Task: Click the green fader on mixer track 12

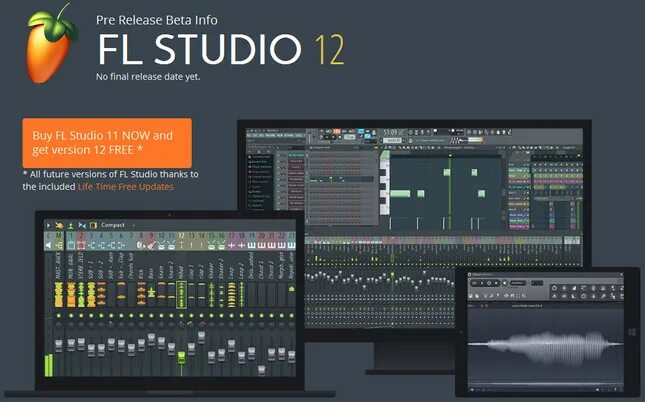Action: pos(181,358)
